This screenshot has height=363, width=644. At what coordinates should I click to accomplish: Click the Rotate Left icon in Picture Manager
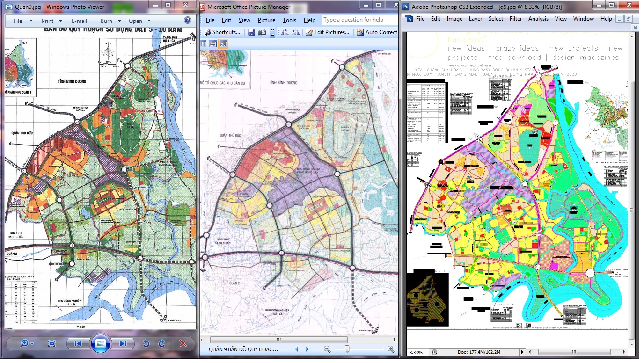click(x=285, y=32)
